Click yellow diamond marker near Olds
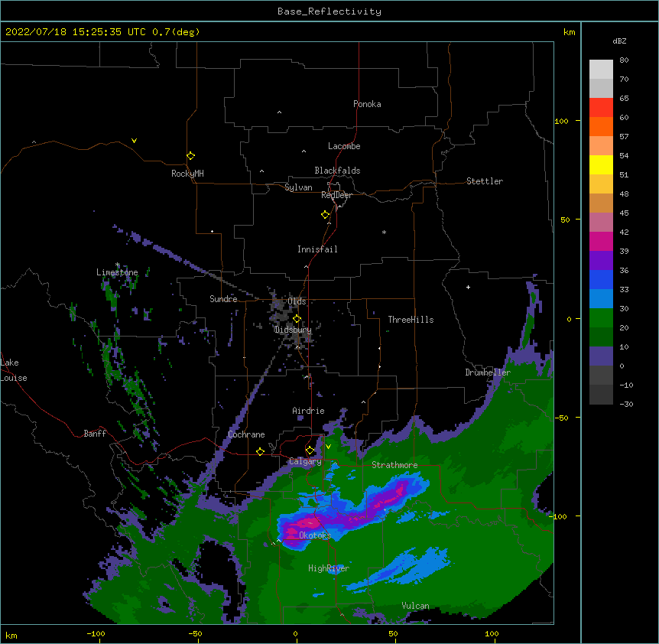 297,319
